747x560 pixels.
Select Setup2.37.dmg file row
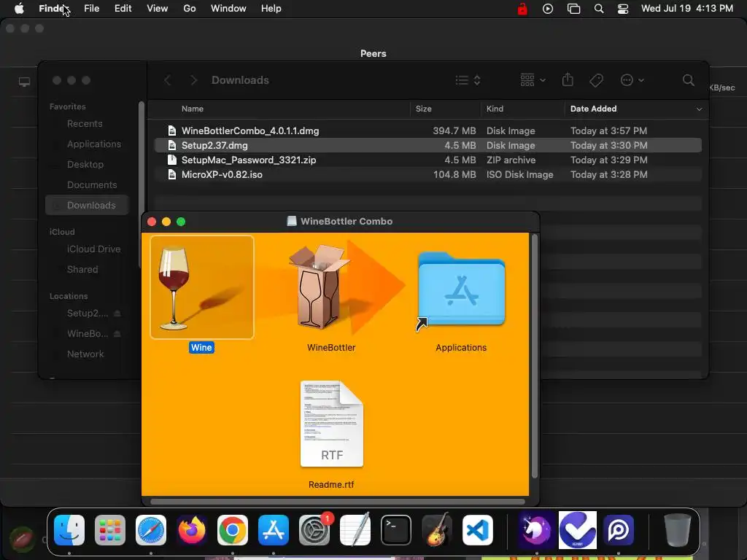coord(427,145)
